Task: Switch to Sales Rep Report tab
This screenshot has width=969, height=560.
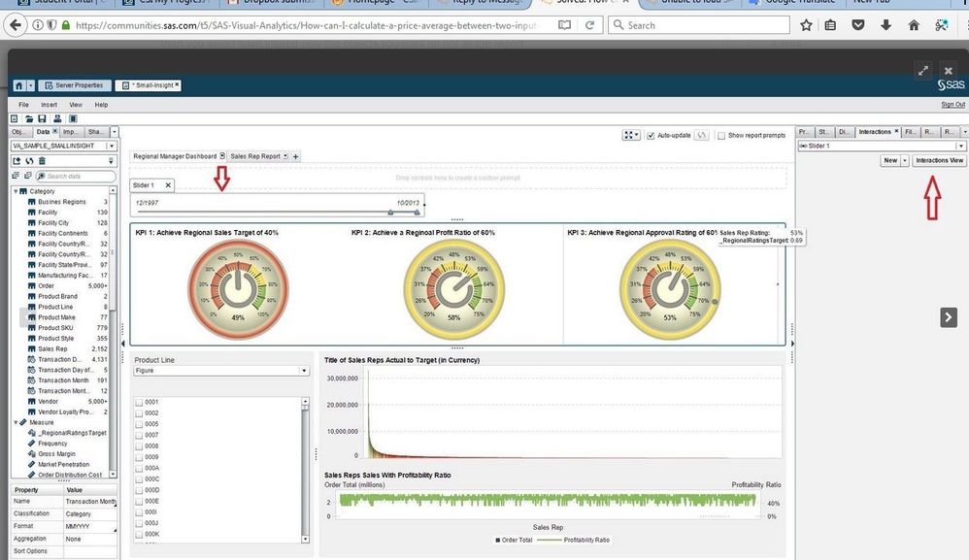Action: coord(255,156)
